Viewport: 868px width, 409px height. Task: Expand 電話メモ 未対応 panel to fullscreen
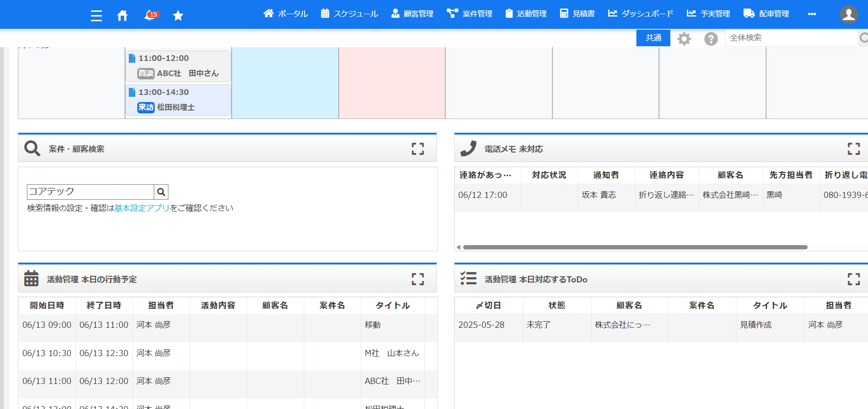(x=853, y=149)
